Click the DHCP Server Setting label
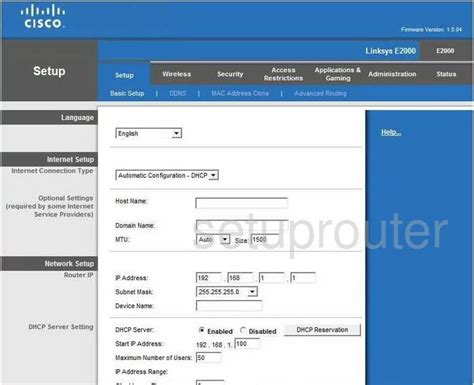 [x=61, y=327]
